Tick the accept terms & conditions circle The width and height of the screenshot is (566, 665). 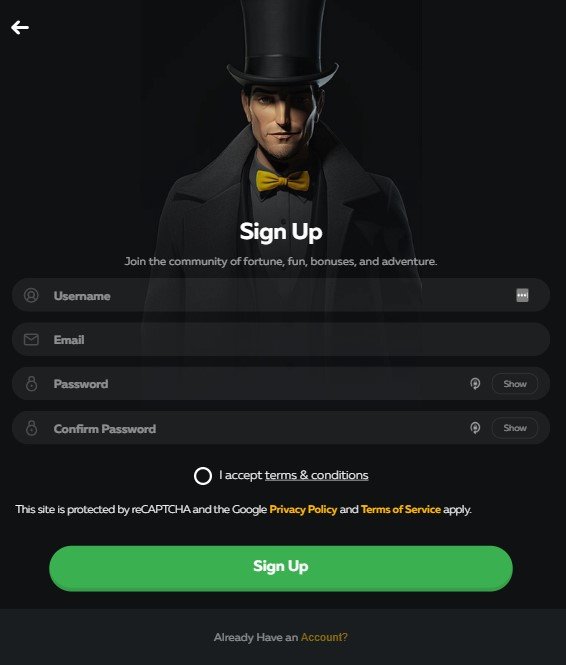pos(203,476)
